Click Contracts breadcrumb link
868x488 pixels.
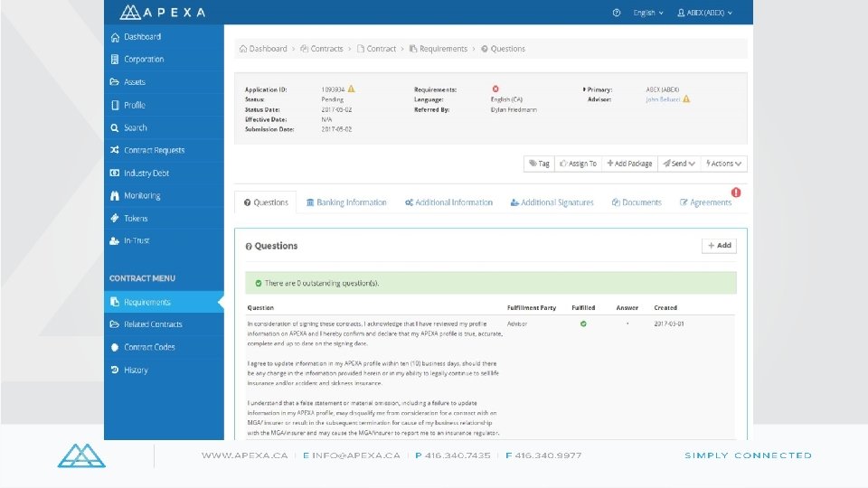[322, 49]
